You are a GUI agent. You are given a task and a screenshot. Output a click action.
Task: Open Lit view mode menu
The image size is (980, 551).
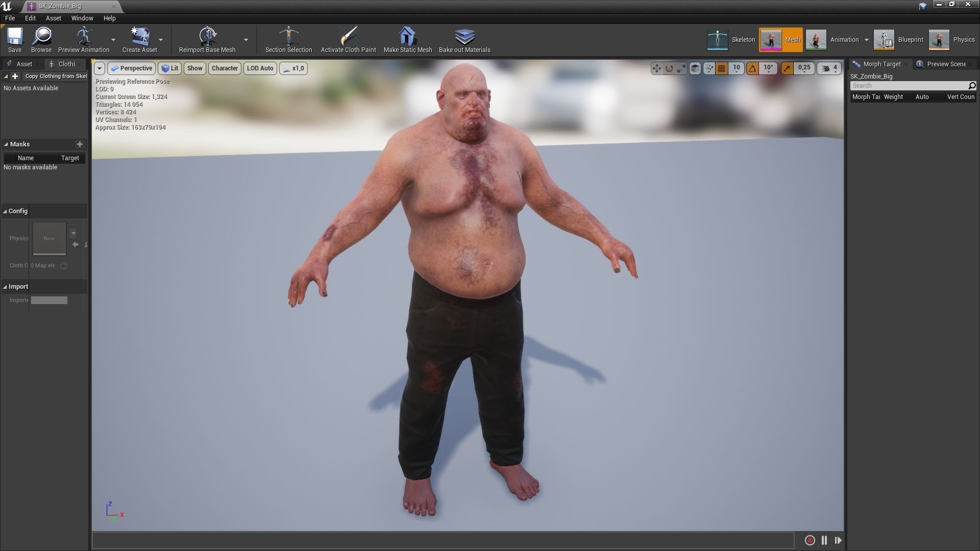click(169, 68)
